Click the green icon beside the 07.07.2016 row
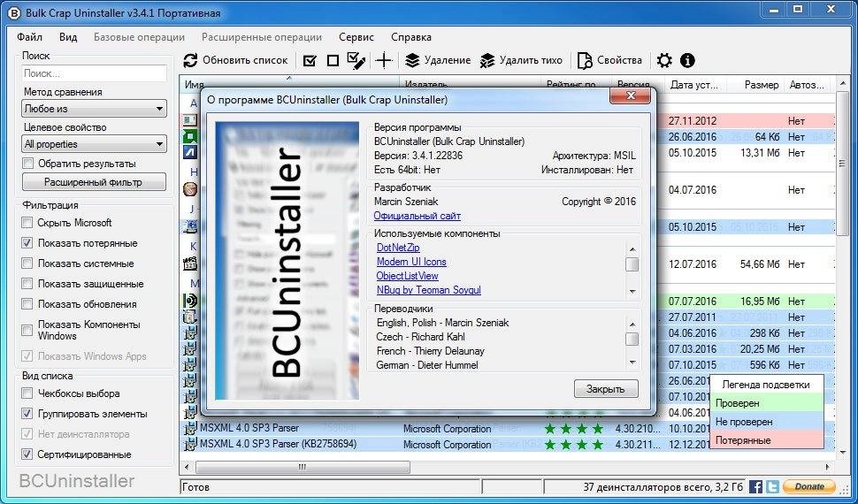The image size is (858, 504). point(190,301)
